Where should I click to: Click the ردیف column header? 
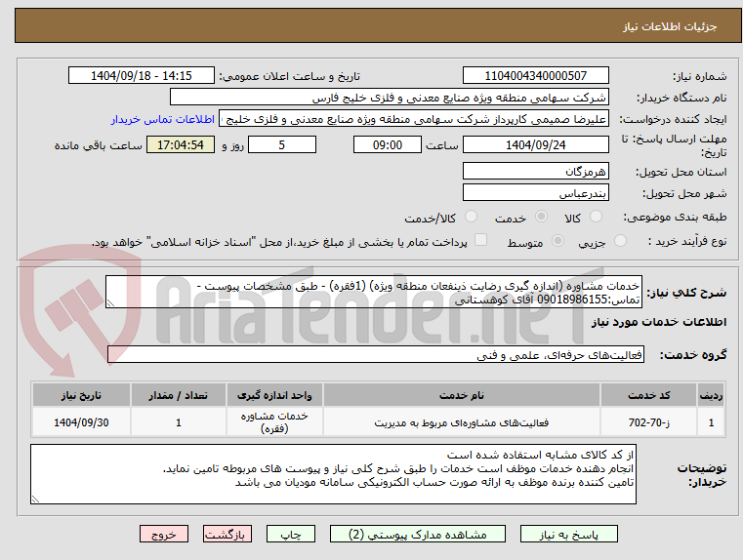711,395
